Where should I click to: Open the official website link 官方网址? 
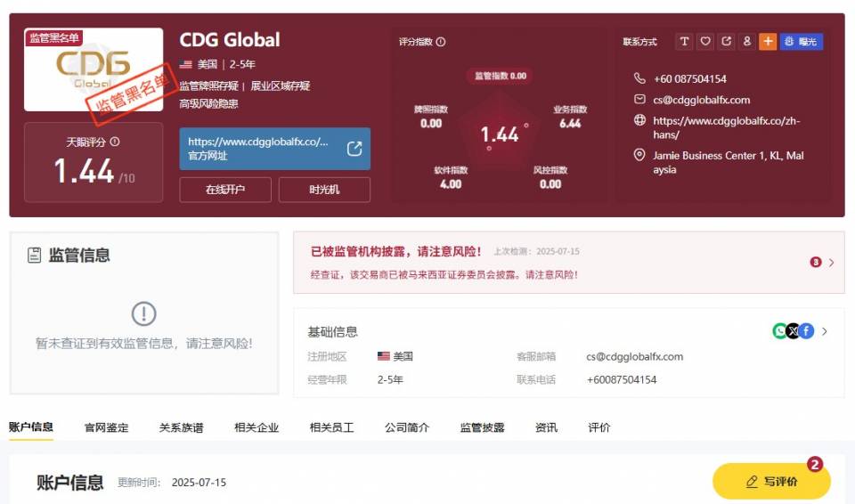click(275, 149)
